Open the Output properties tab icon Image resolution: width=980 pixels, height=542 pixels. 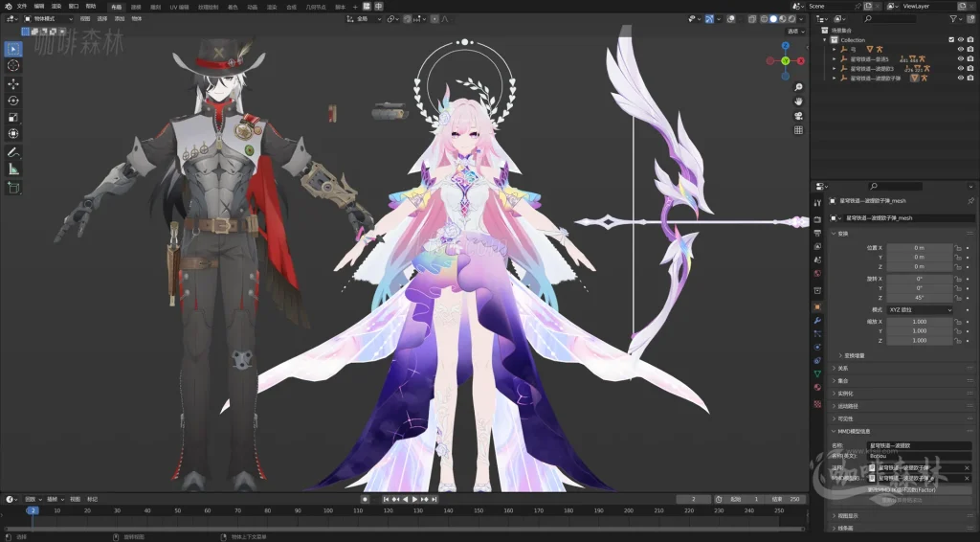tap(817, 233)
